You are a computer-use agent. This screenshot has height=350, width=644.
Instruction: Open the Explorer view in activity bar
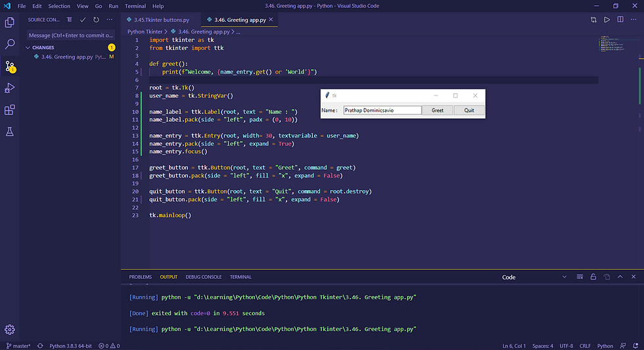pyautogui.click(x=9, y=22)
